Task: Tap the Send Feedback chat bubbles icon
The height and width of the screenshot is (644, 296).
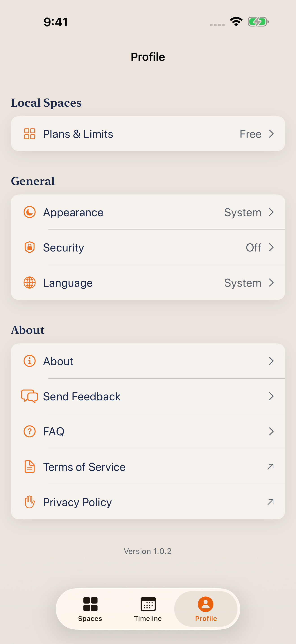Action: pyautogui.click(x=29, y=396)
